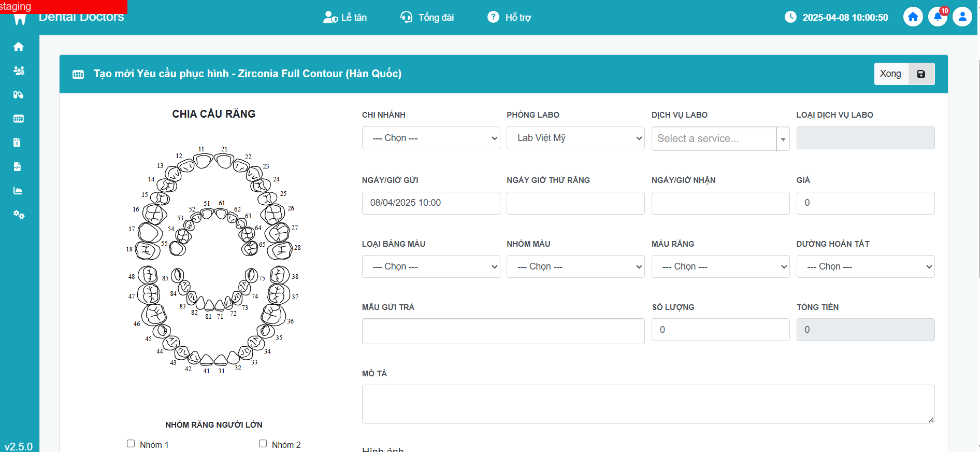980x452 pixels.
Task: Open the chart reports sidebar icon
Action: click(x=18, y=191)
